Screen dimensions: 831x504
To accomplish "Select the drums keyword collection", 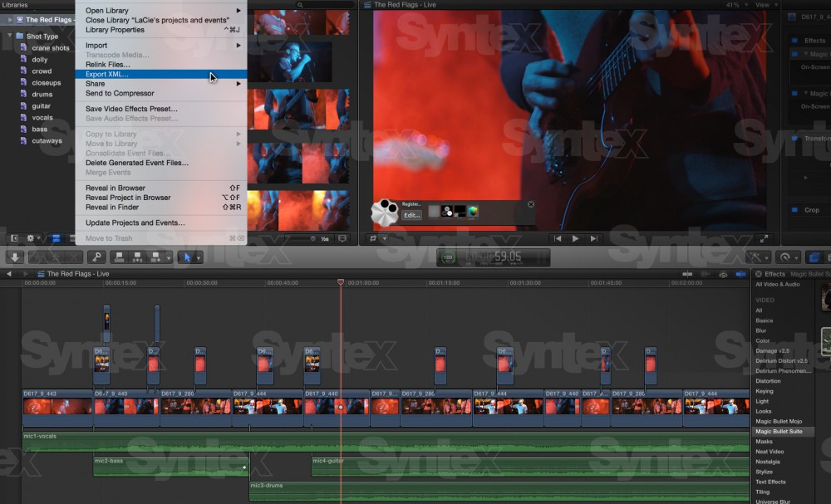I will coord(42,94).
